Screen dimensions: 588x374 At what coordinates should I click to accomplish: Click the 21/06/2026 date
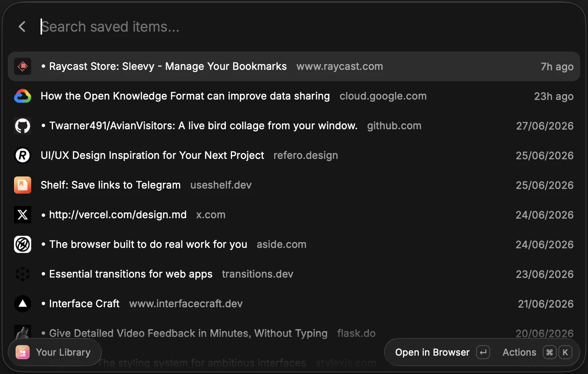click(x=545, y=304)
